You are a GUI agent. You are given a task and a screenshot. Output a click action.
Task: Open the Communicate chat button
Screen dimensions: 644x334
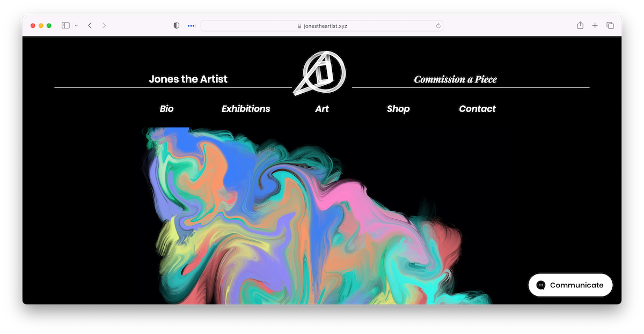(570, 285)
